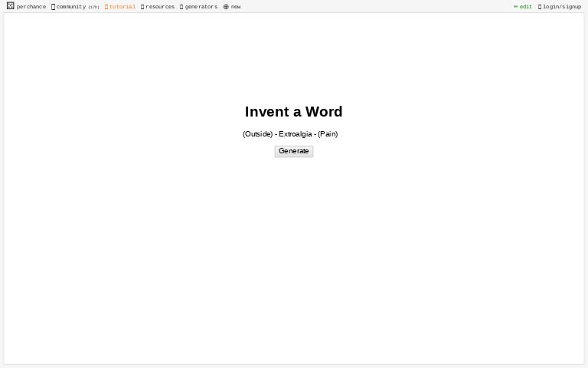588x368 pixels.
Task: Click the community icon in navbar
Action: [x=53, y=7]
